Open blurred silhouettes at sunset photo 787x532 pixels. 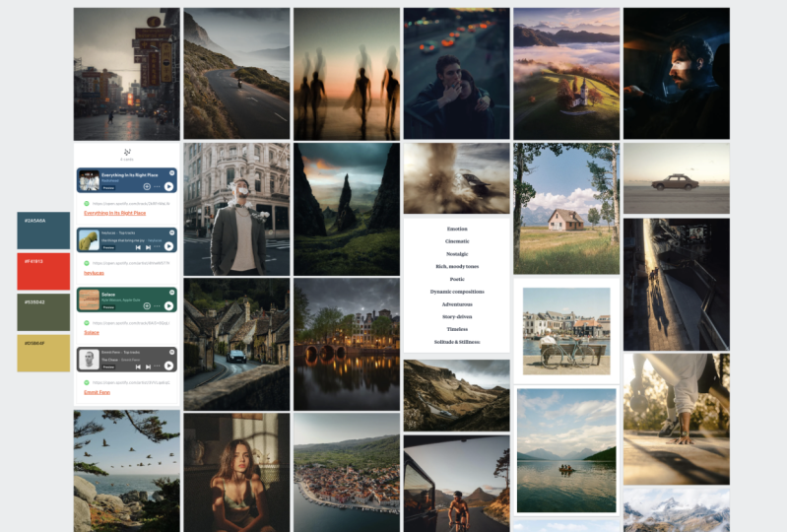pos(347,74)
